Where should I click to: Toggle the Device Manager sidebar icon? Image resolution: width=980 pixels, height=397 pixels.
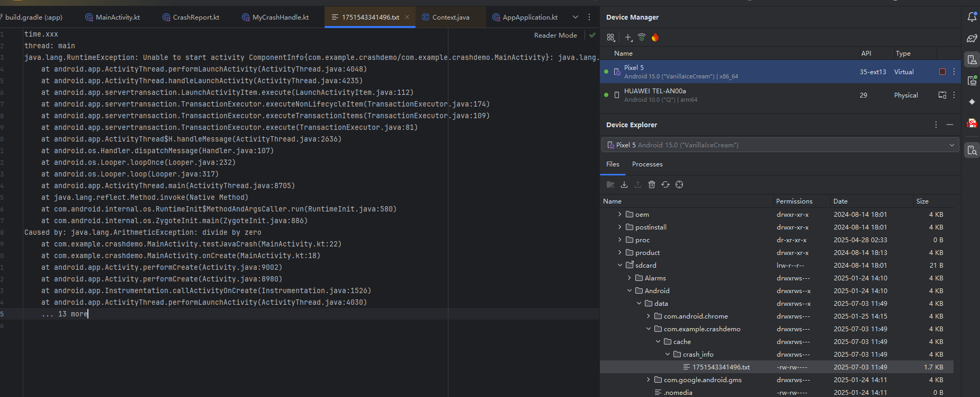972,59
